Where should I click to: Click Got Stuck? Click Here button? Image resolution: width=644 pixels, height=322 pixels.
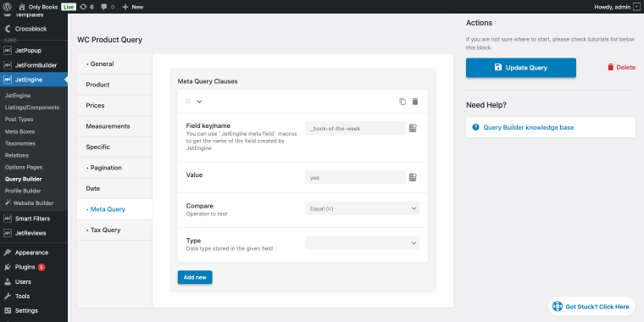(x=591, y=307)
